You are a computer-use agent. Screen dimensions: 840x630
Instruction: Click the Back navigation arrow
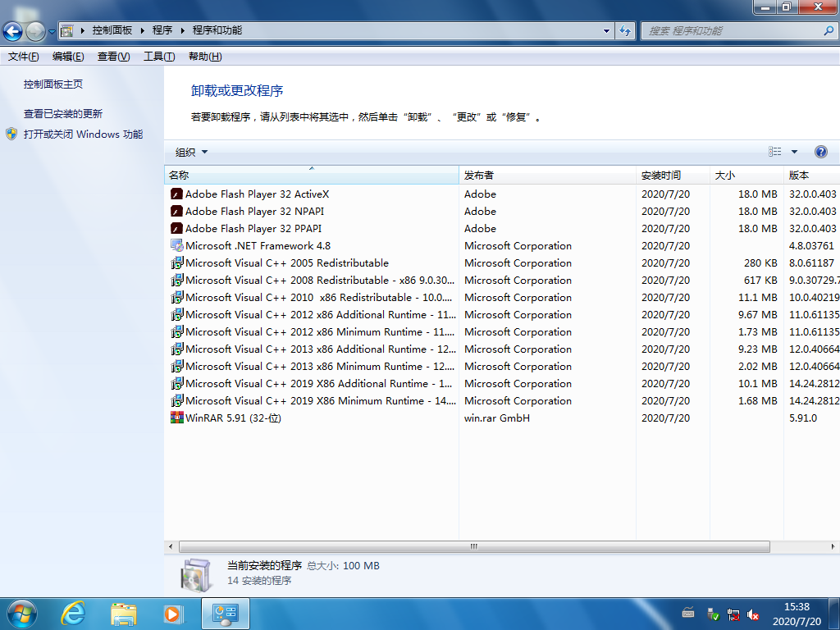point(13,31)
